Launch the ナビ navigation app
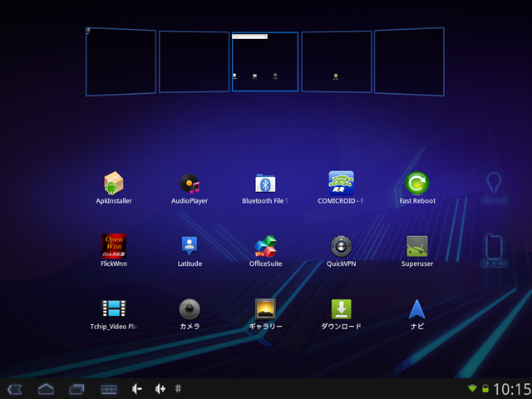 click(417, 314)
